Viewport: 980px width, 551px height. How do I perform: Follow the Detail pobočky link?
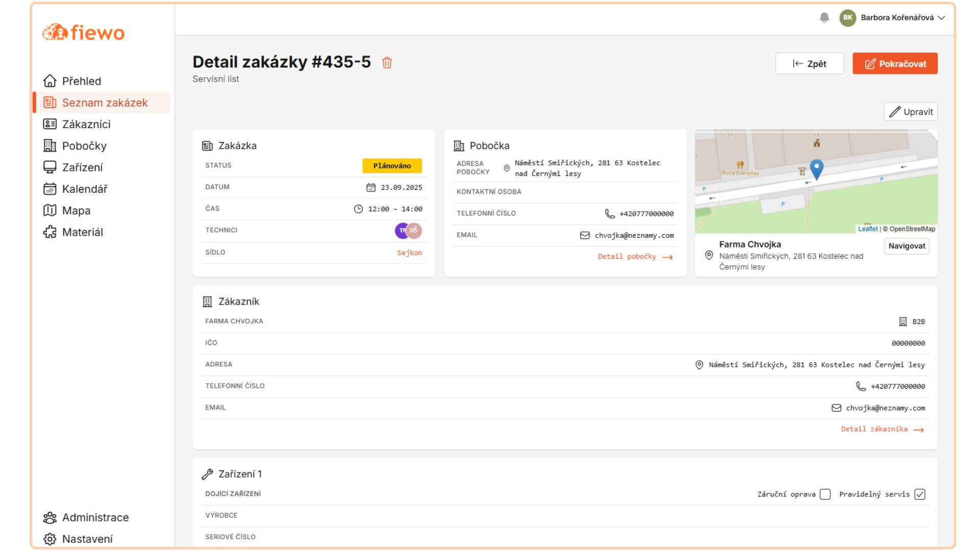(635, 257)
